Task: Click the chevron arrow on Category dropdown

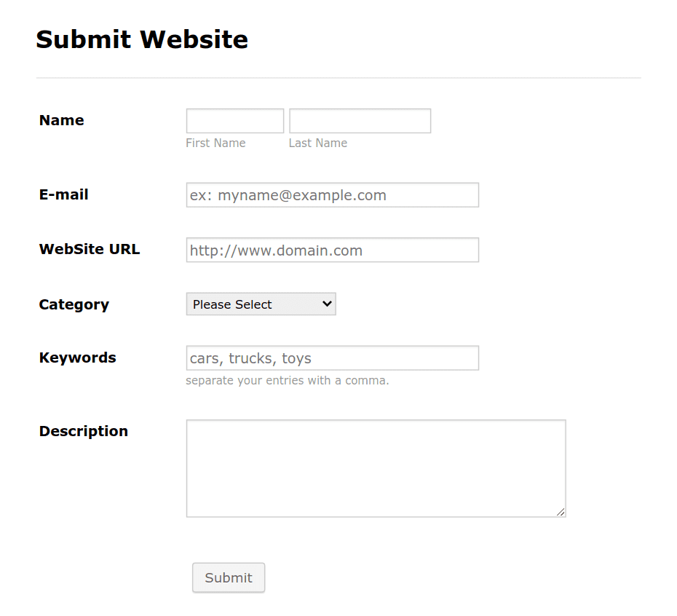Action: click(328, 304)
